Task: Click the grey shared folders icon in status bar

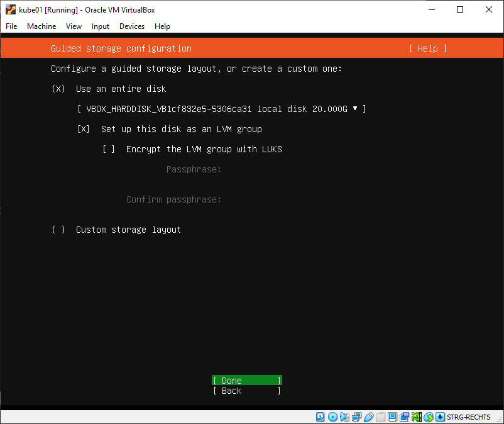Action: click(381, 417)
